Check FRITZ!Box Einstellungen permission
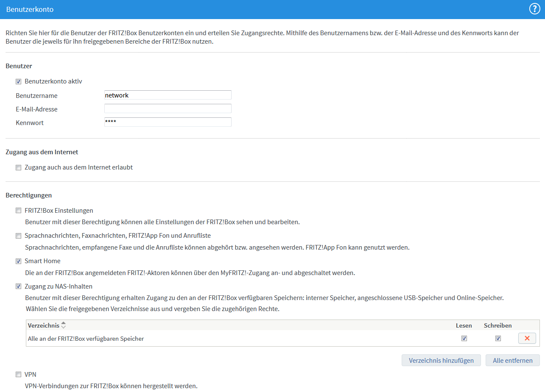Viewport: 545px width, 392px height. (19, 211)
